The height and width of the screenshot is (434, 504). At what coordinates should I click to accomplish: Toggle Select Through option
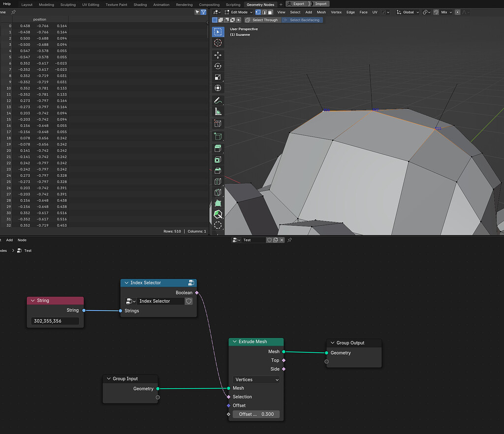(x=262, y=20)
